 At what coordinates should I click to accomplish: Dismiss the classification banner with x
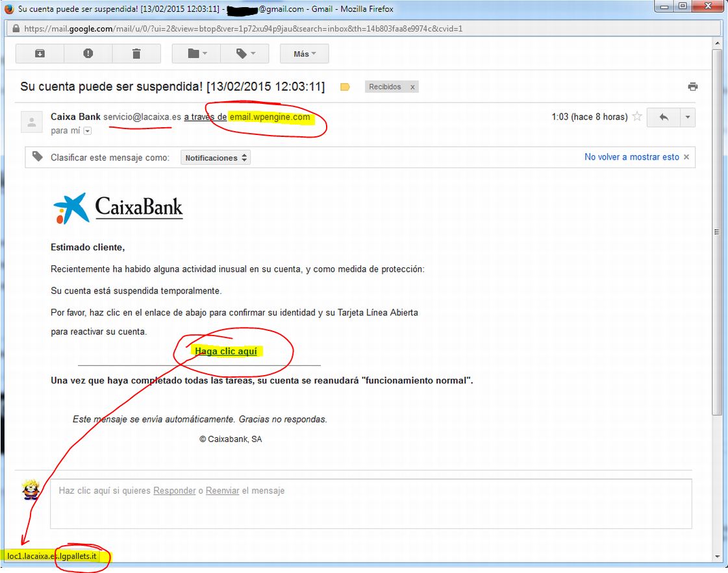click(x=686, y=157)
